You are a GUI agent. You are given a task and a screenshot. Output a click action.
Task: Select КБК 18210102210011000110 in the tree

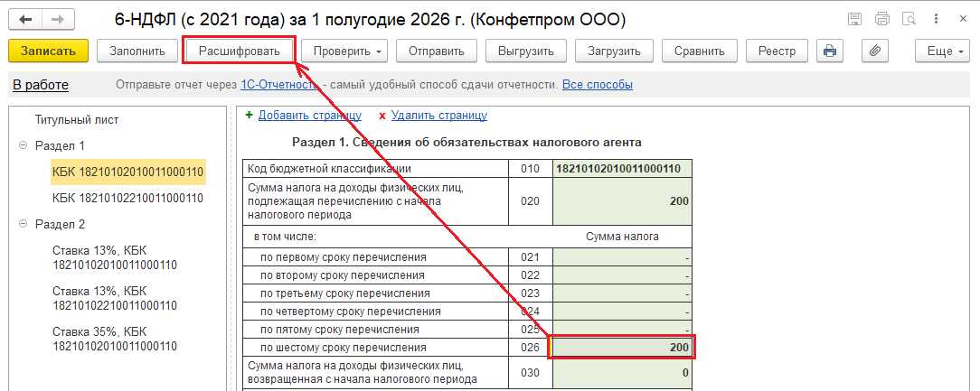point(128,198)
